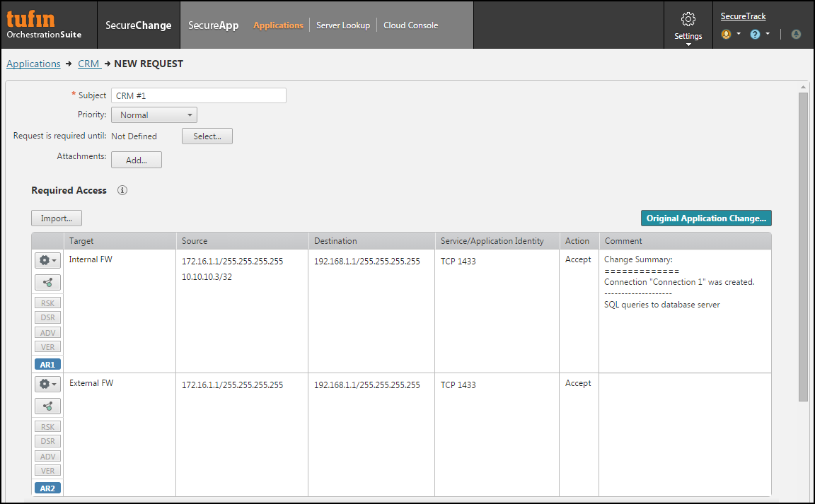The width and height of the screenshot is (815, 504).
Task: Open the gear menu for External FW row
Action: pyautogui.click(x=47, y=384)
